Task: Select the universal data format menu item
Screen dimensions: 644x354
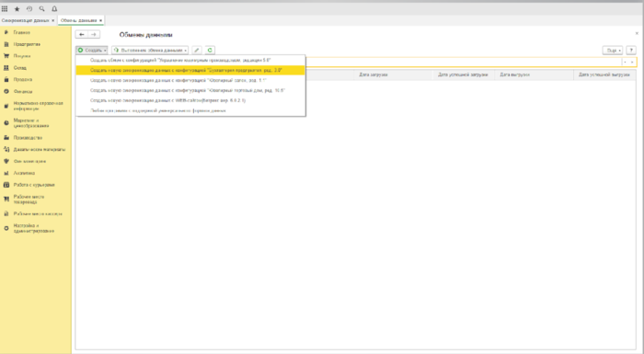Action: pos(190,110)
